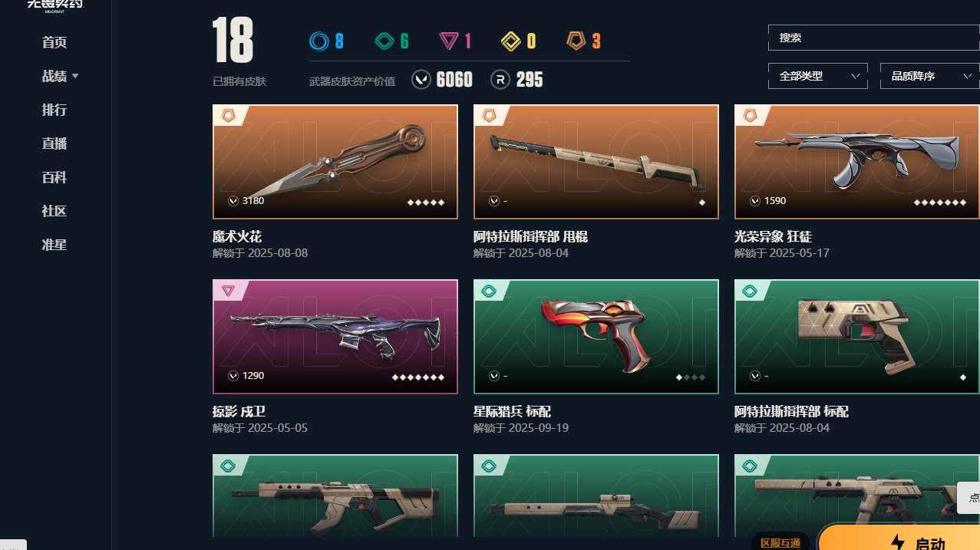Click the tier badge on 掠影 戍卫 card
This screenshot has height=550, width=980.
click(x=228, y=290)
